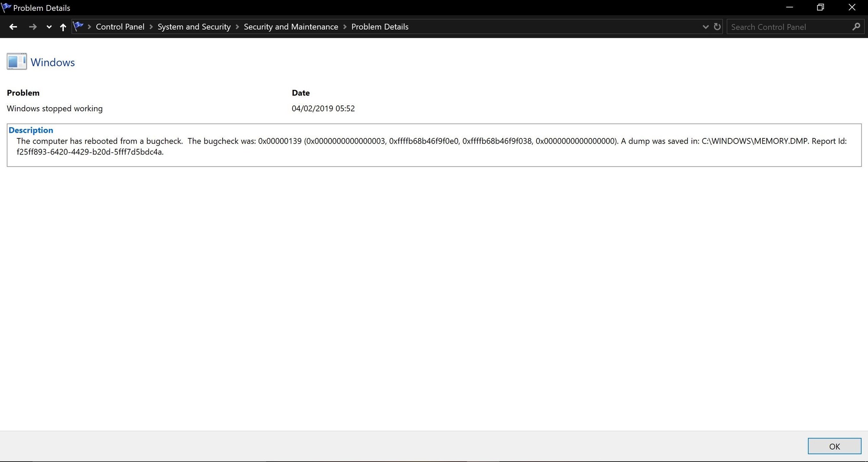The height and width of the screenshot is (462, 868).
Task: Click the Description text box
Action: pos(434,145)
